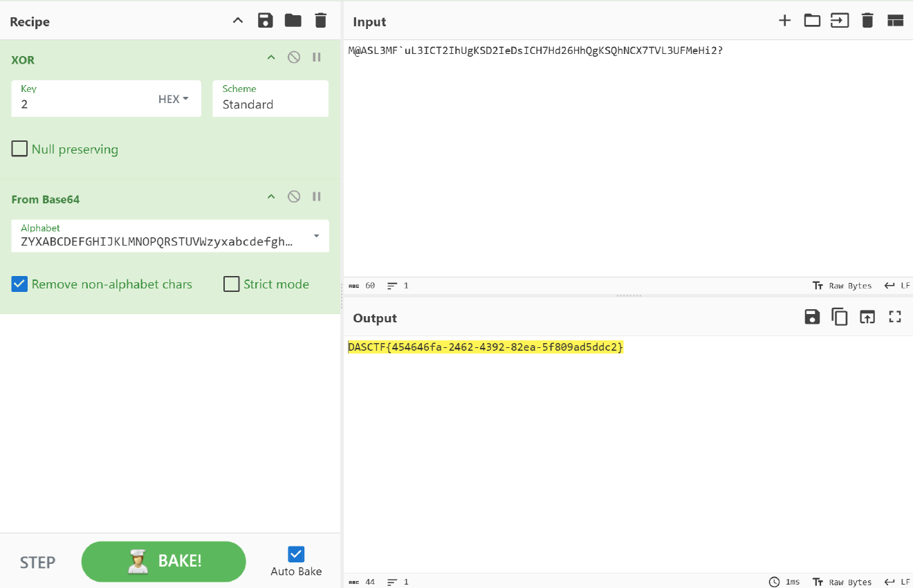Screen dimensions: 913x588
Task: Disable Remove non-alphabet chars
Action: 19,284
